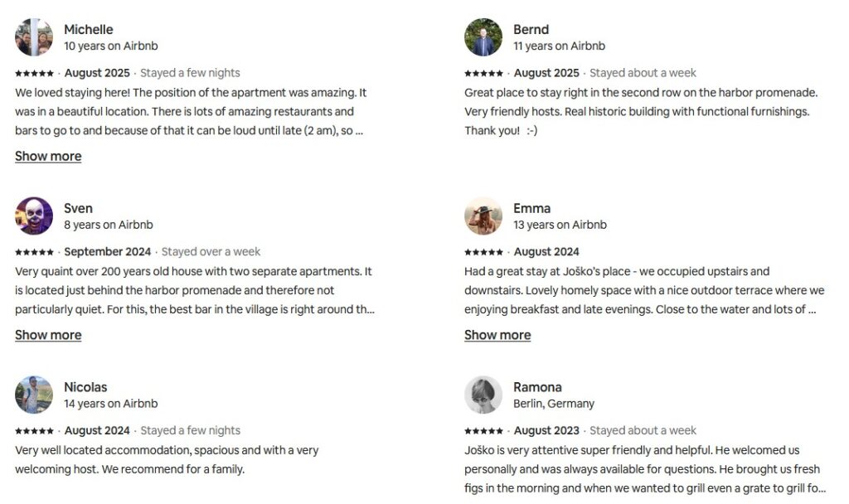Expand Michelle's review with Show more

pos(48,156)
